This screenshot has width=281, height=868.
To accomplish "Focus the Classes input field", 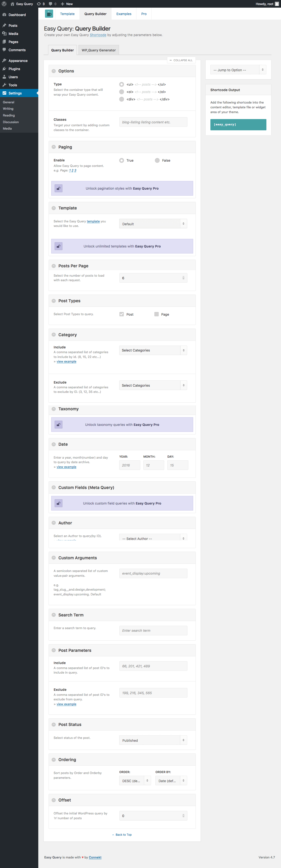I will pos(153,122).
